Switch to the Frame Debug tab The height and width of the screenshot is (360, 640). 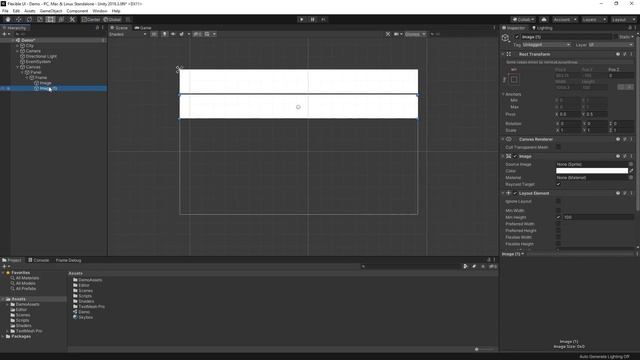(69, 260)
